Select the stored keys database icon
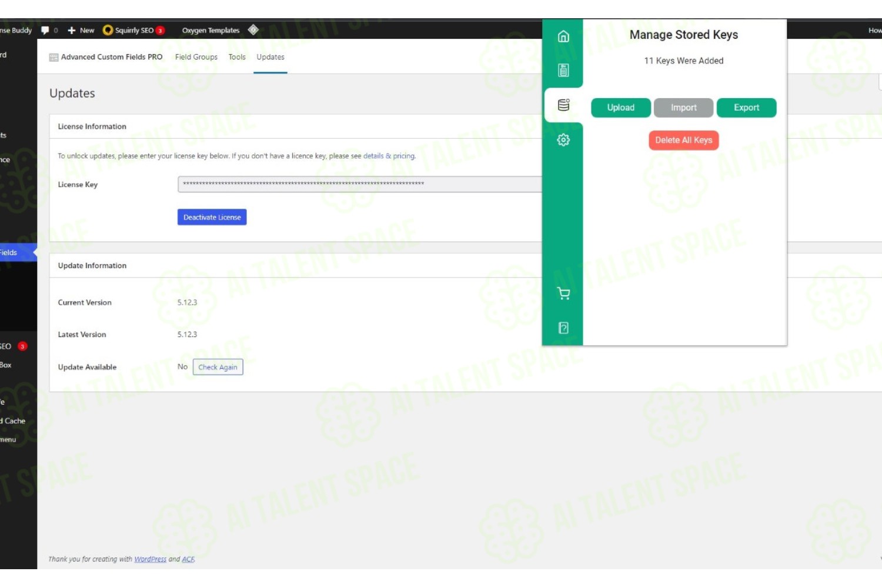This screenshot has width=882, height=588. pos(563,105)
